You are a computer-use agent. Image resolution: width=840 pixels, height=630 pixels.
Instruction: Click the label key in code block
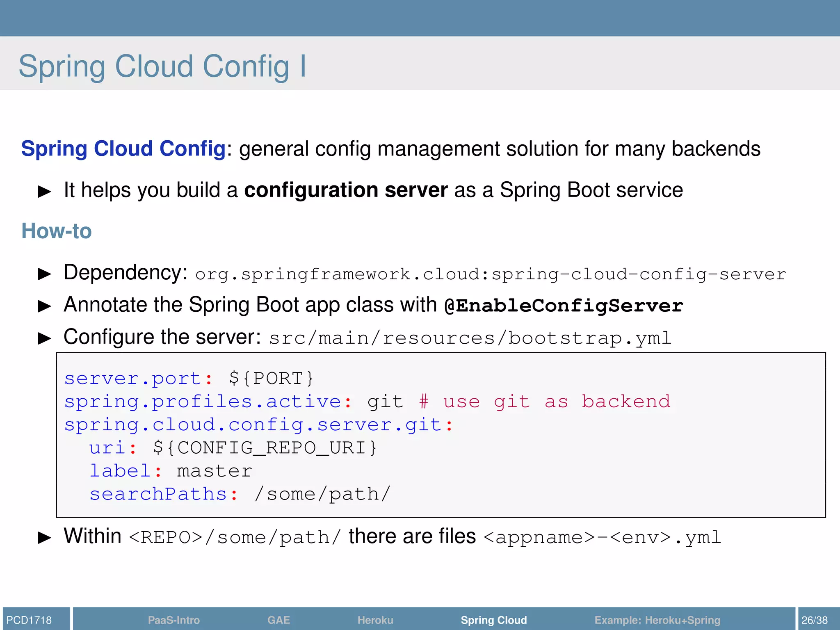[x=120, y=470]
